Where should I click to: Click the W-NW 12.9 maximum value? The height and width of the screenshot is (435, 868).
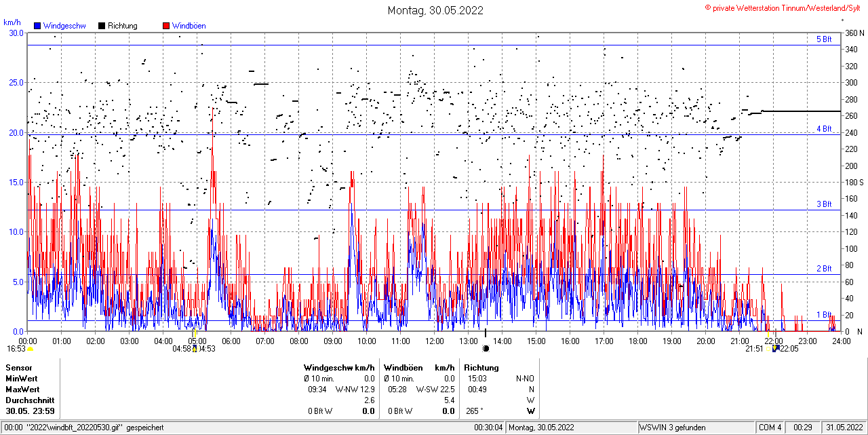tap(355, 390)
